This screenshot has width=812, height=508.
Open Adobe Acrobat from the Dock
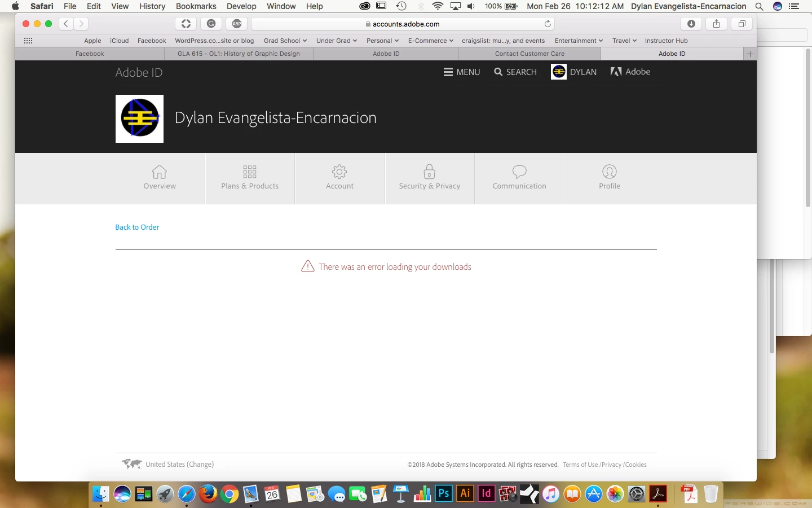tap(658, 494)
